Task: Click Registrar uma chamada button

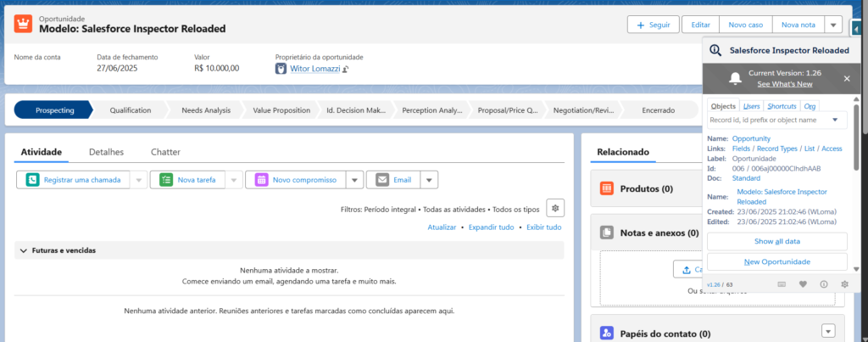Action: 73,180
